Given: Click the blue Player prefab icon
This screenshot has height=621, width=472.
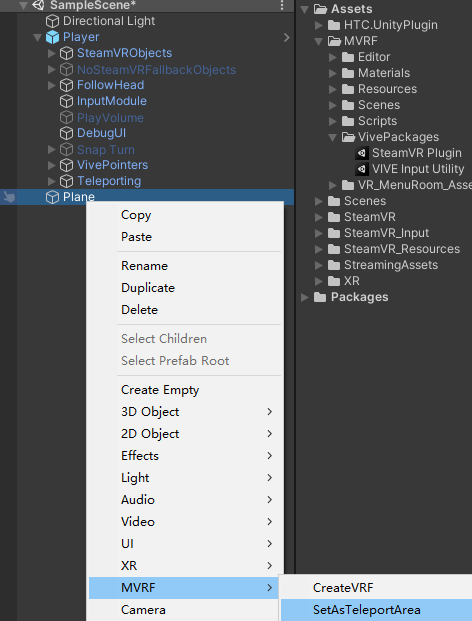Looking at the screenshot, I should pyautogui.click(x=52, y=37).
